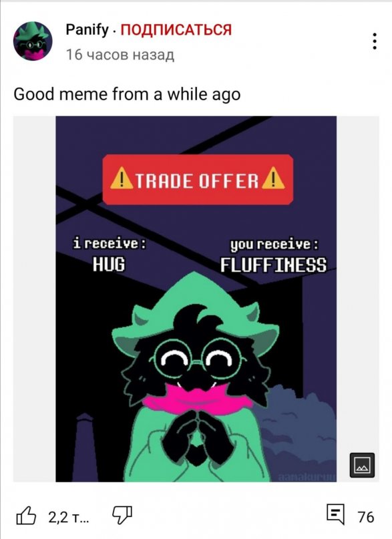Screen dimensions: 392x539
Task: Tap the gray margin left of the meme
Action: pyautogui.click(x=34, y=299)
